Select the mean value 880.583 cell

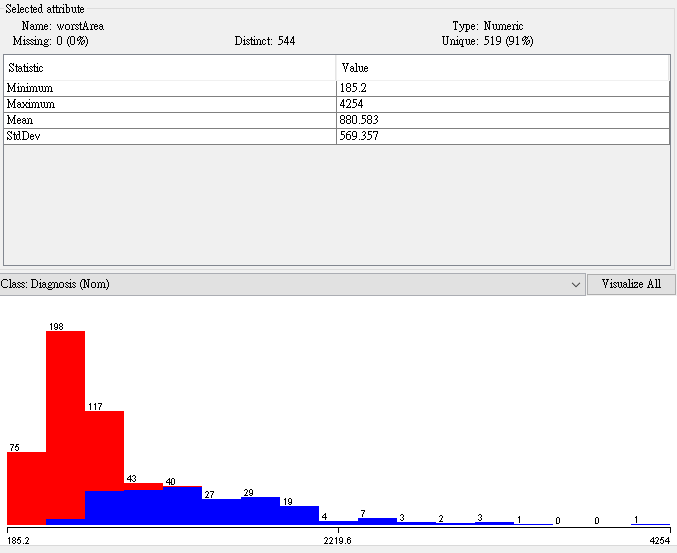coord(503,120)
